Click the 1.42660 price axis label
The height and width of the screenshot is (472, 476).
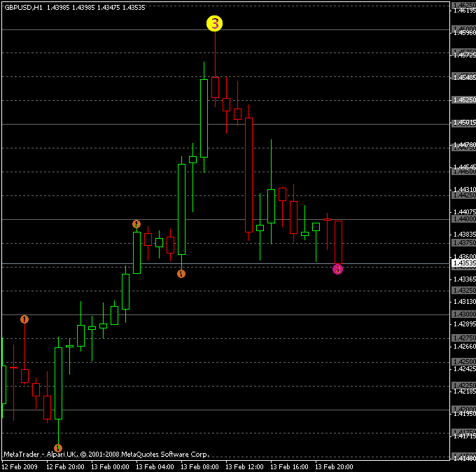465,346
